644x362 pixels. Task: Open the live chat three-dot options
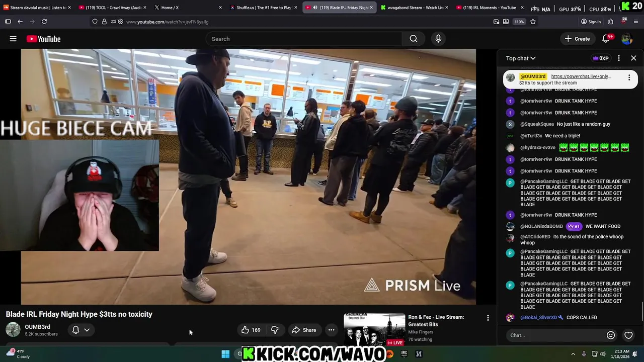tap(619, 58)
